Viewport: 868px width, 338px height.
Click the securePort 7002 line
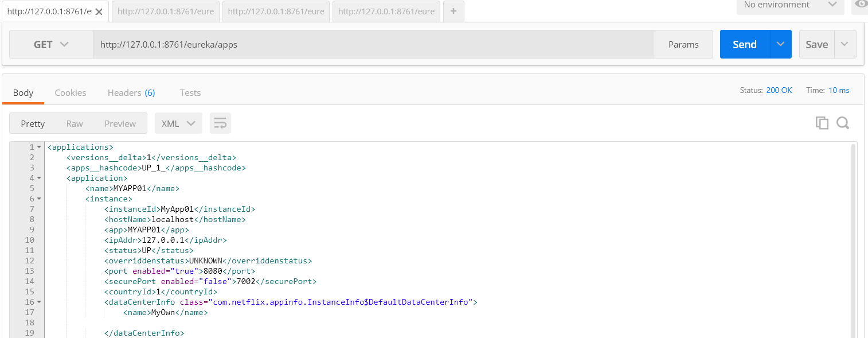click(210, 282)
